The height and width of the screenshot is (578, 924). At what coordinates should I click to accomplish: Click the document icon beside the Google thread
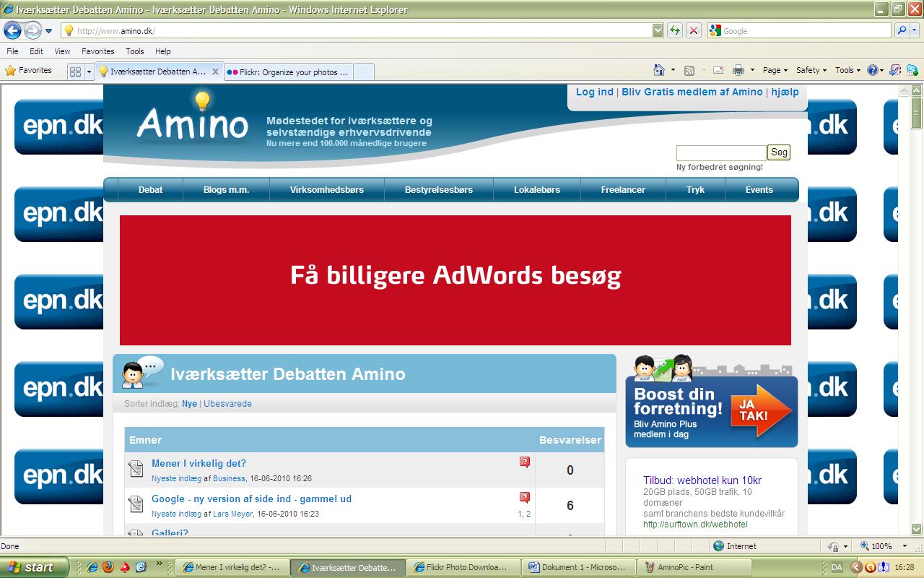pyautogui.click(x=136, y=504)
